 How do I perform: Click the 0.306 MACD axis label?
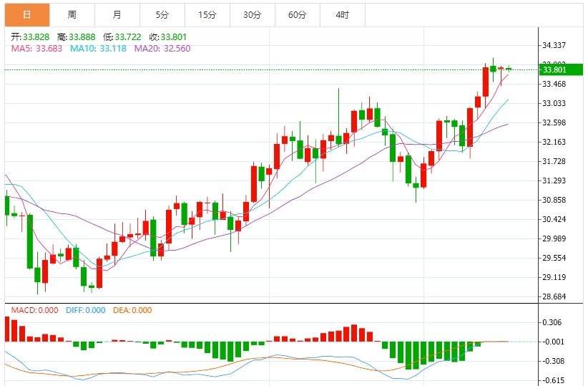pos(552,322)
